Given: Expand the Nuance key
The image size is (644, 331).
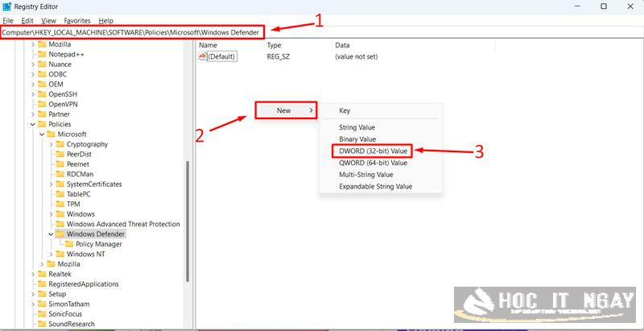Looking at the screenshot, I should coord(33,64).
